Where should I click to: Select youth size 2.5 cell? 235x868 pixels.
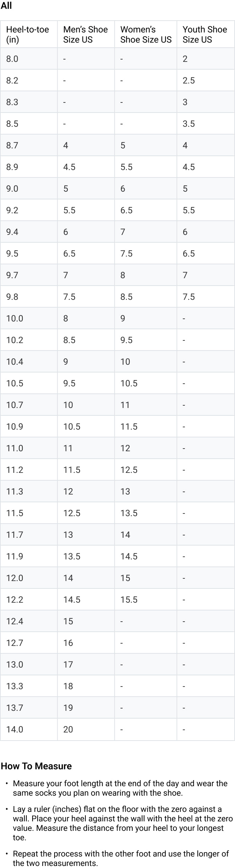[x=189, y=80]
